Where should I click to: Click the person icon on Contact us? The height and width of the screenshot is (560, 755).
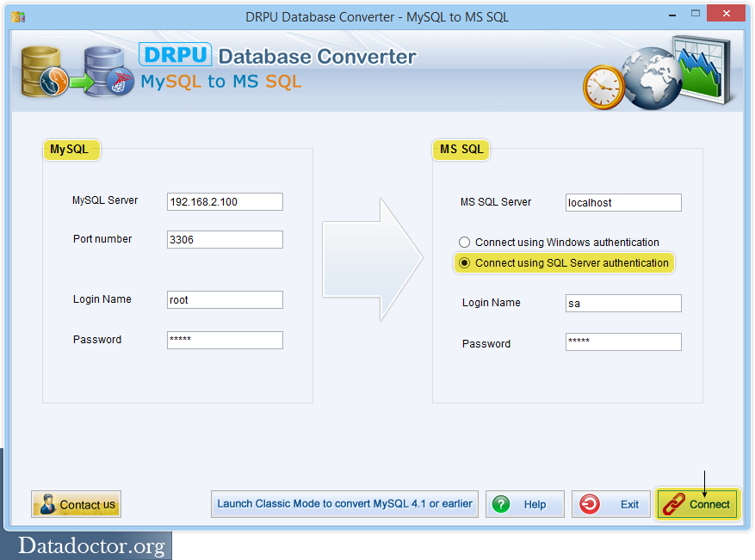pos(47,504)
